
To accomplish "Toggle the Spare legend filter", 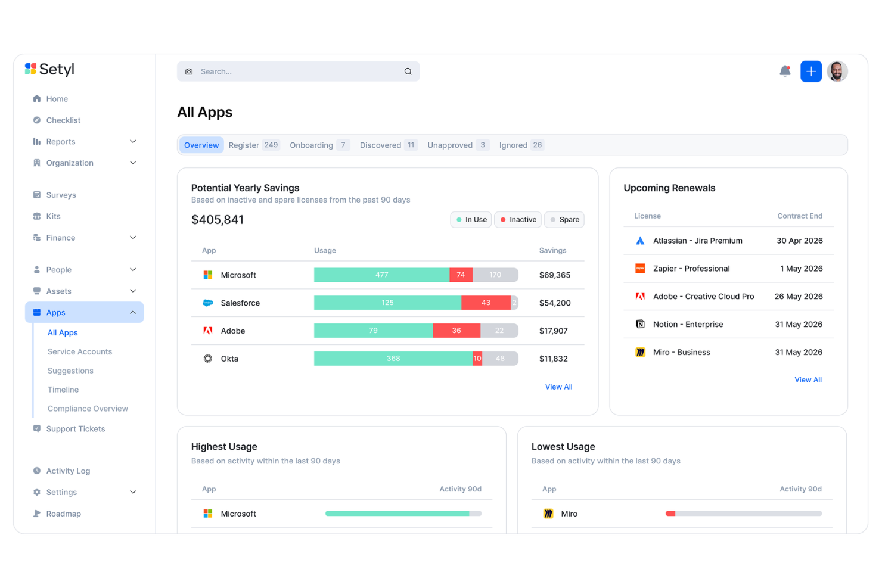I will click(x=564, y=220).
